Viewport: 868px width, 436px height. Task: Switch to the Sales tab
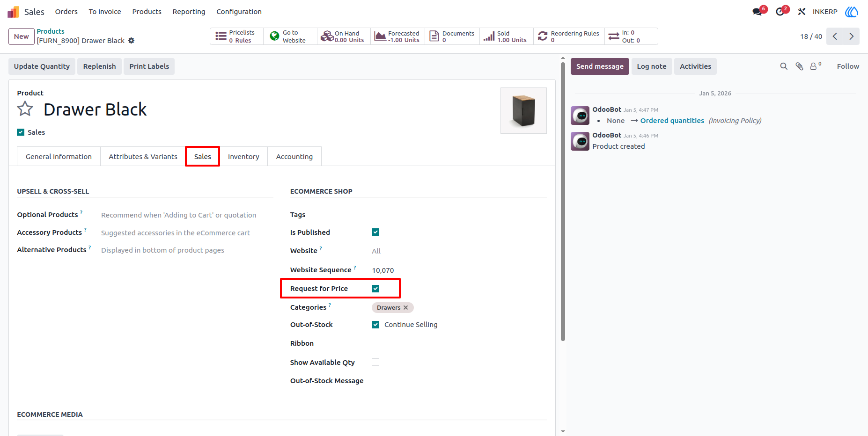point(203,157)
